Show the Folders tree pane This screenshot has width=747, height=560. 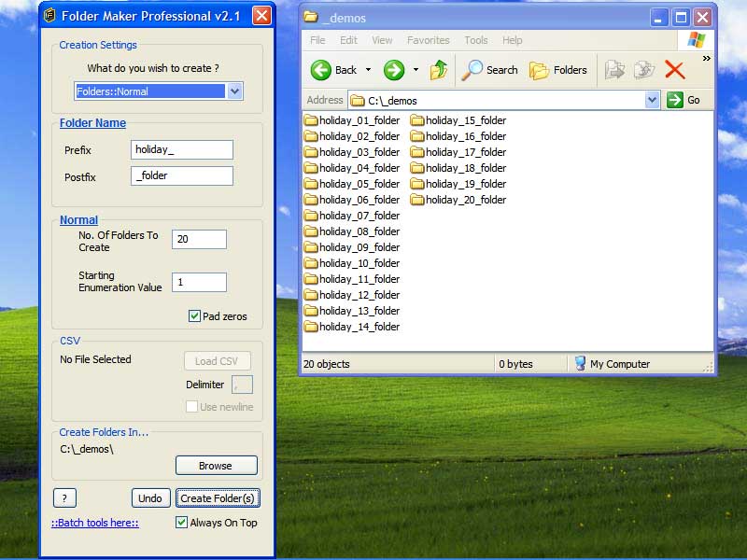coord(558,70)
